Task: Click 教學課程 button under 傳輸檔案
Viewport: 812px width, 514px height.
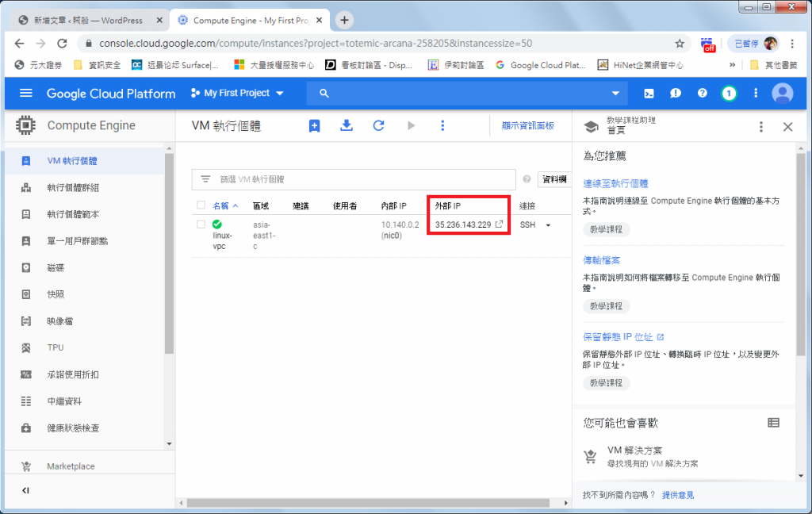Action: point(606,306)
